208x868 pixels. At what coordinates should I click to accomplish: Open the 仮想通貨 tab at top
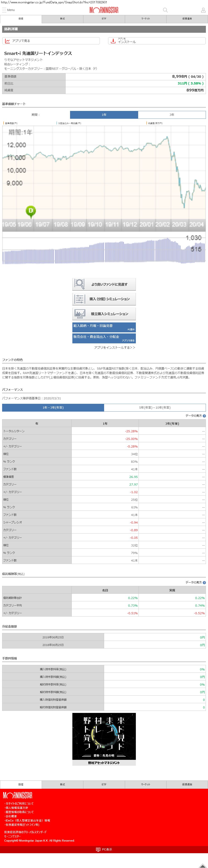click(x=187, y=19)
